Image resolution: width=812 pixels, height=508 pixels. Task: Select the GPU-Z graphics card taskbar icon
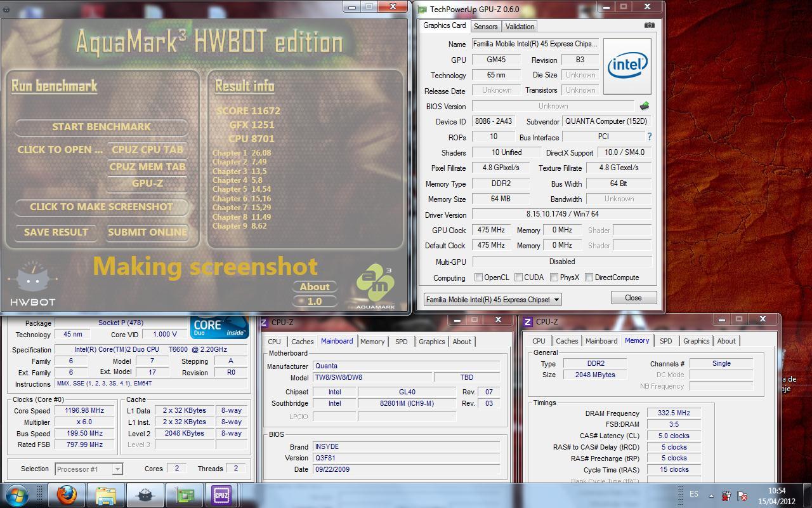[x=184, y=495]
